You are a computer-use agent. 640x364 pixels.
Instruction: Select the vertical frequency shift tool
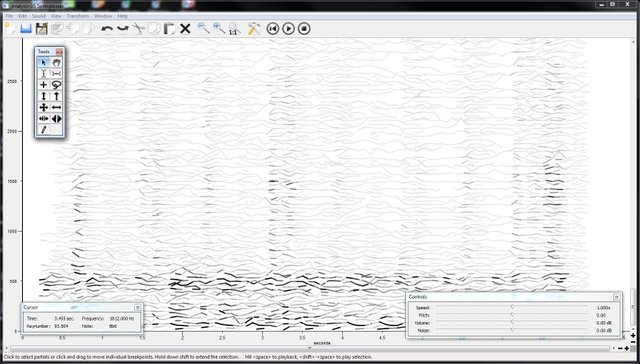coord(43,96)
